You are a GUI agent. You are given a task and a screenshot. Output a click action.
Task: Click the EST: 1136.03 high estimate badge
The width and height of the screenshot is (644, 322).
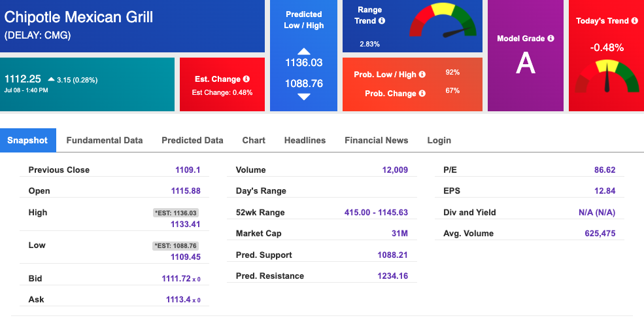point(175,213)
